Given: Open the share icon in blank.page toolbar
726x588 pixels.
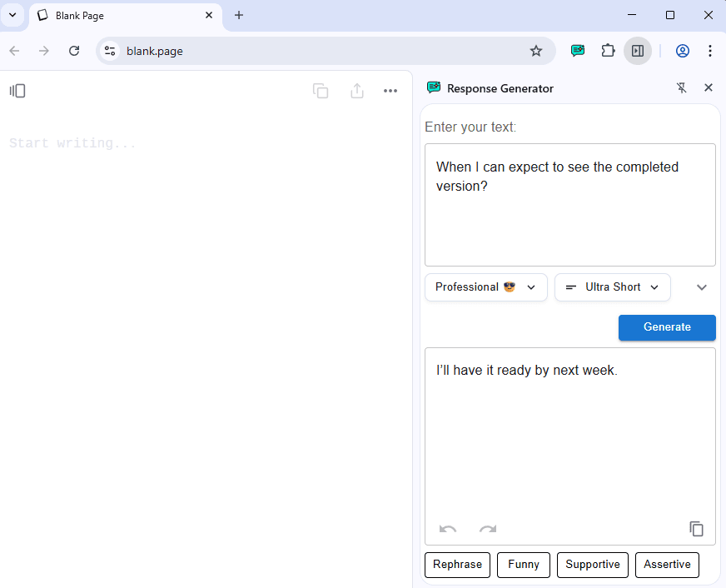Looking at the screenshot, I should 356,91.
